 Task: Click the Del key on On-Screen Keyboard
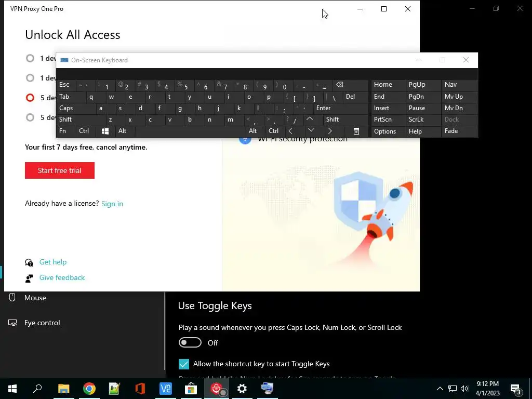[355, 97]
